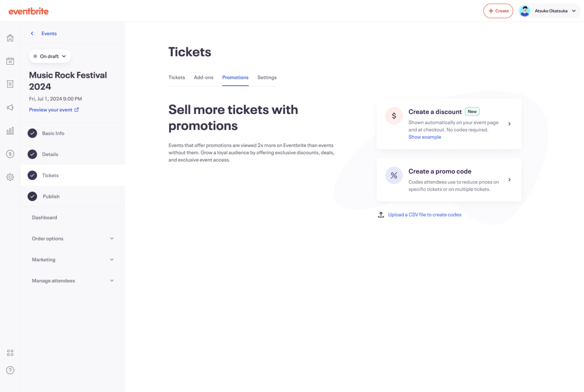This screenshot has width=584, height=392.
Task: Select the Finance dollar icon
Action: 10,153
